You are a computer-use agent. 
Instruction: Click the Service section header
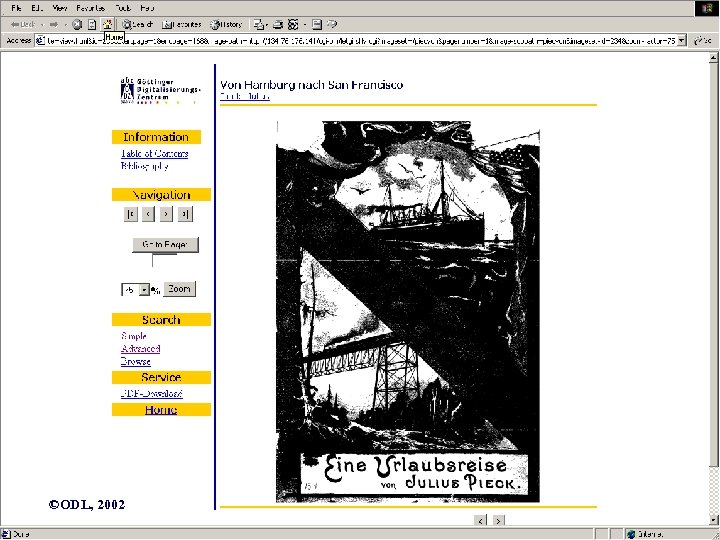coord(161,377)
